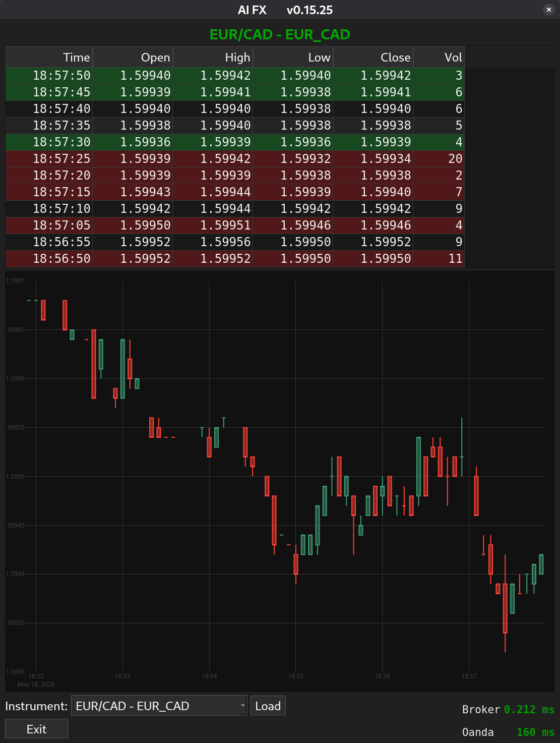The width and height of the screenshot is (560, 743).
Task: Select the 18:57:45 time cell
Action: point(49,92)
